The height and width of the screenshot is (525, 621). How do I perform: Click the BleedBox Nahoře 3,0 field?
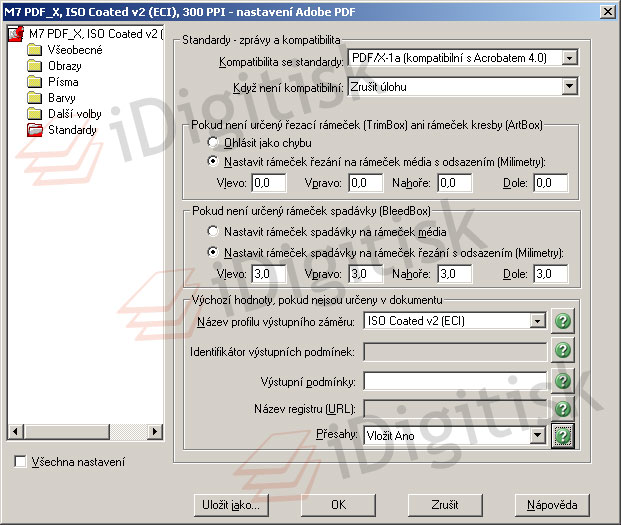[455, 274]
